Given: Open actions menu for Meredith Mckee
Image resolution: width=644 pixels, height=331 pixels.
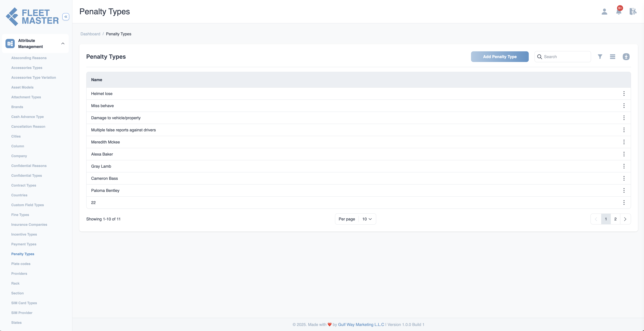Looking at the screenshot, I should 624,142.
